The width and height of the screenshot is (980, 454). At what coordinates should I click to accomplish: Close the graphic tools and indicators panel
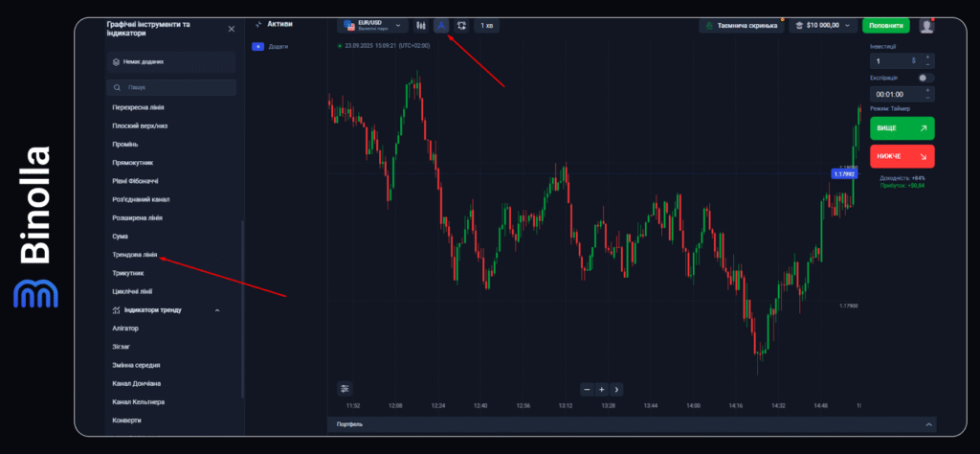coord(231,30)
